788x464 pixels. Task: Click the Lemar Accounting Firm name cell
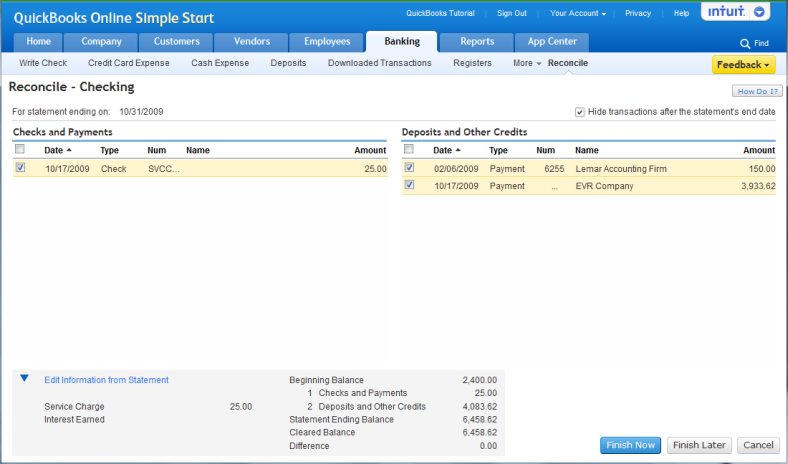tap(621, 169)
